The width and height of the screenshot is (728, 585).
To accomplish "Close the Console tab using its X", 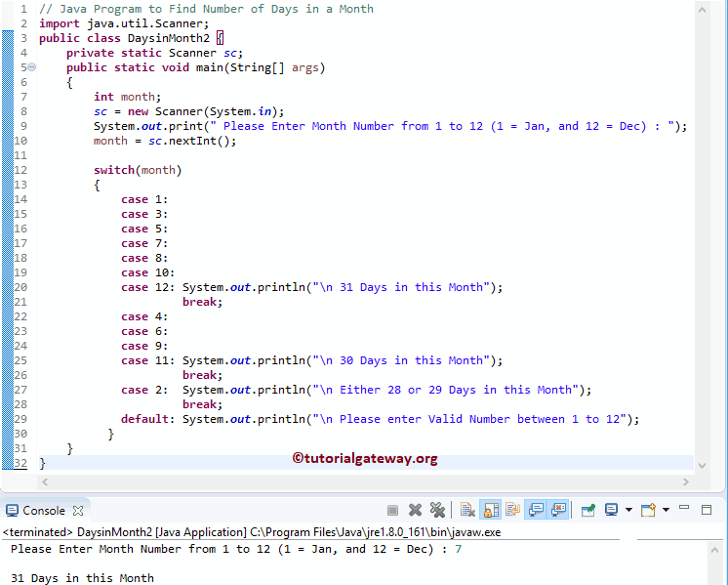I will pyautogui.click(x=78, y=510).
